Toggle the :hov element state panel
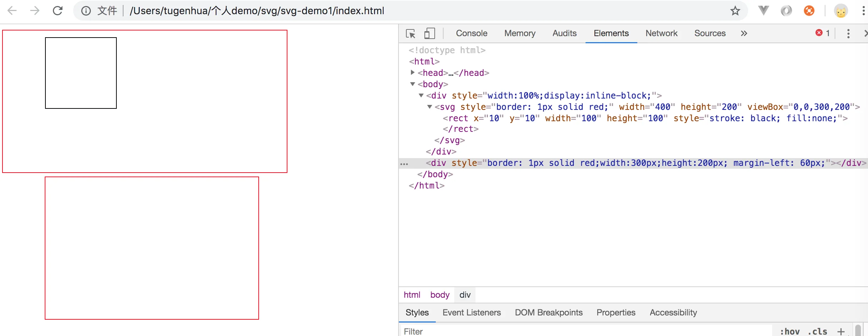Screen dimensions: 868x336 click(790, 331)
